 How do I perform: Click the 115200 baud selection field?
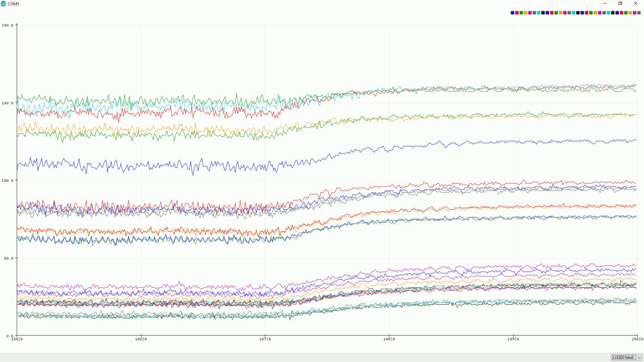tap(622, 357)
